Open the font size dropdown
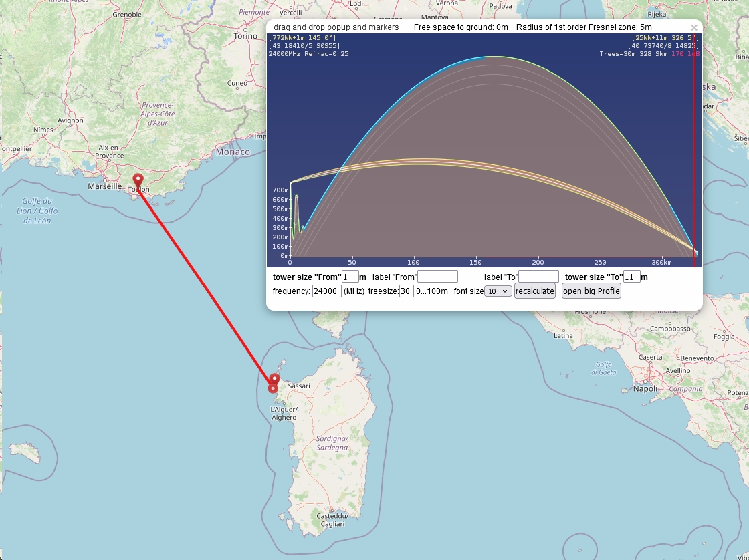This screenshot has height=560, width=749. coord(498,291)
